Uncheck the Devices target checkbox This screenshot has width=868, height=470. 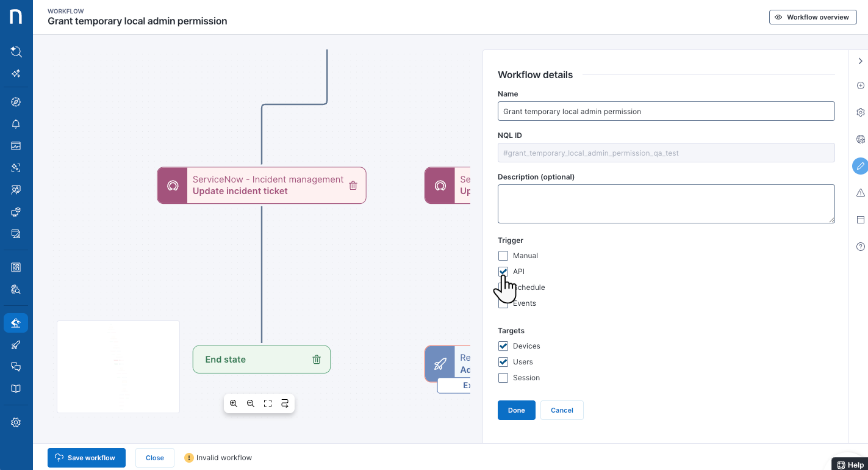pyautogui.click(x=503, y=346)
